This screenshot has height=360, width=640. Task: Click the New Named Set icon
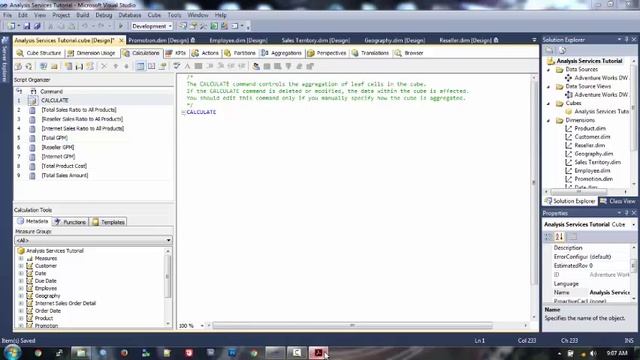tap(79, 66)
